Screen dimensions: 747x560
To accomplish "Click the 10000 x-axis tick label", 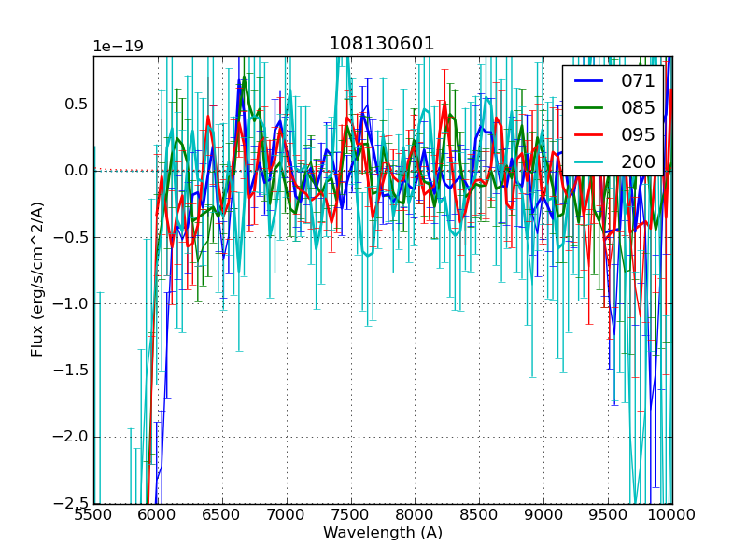I will [671, 515].
